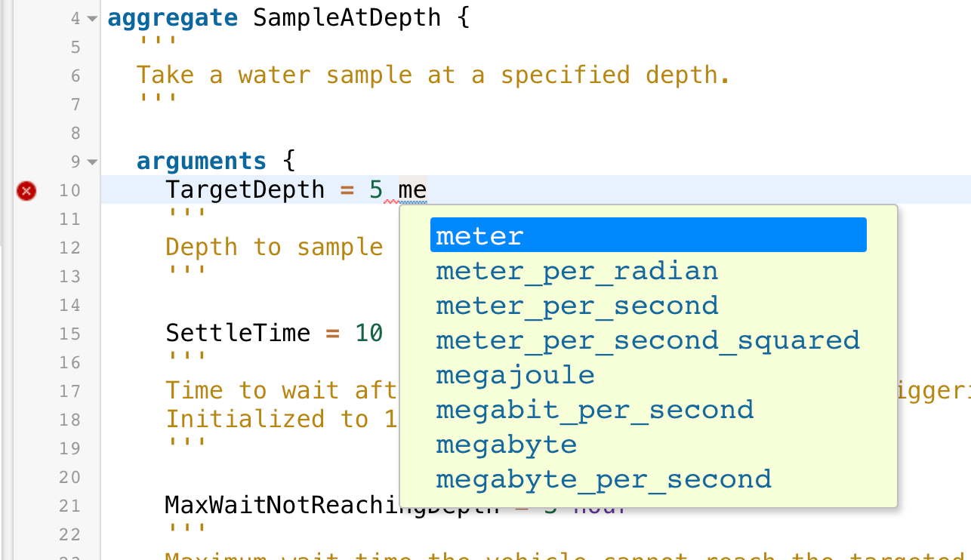The width and height of the screenshot is (971, 560).
Task: Select 'meter' from the autocomplete list
Action: [x=648, y=236]
